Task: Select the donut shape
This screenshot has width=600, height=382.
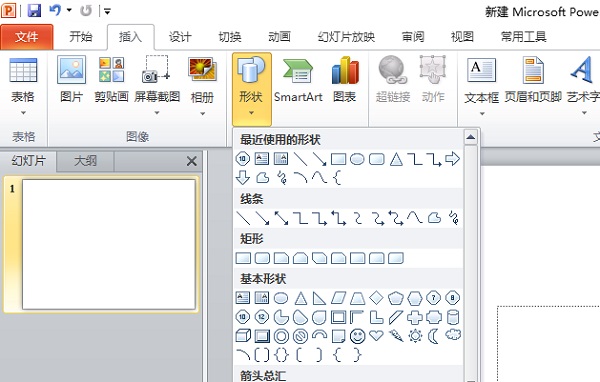Action: (281, 336)
